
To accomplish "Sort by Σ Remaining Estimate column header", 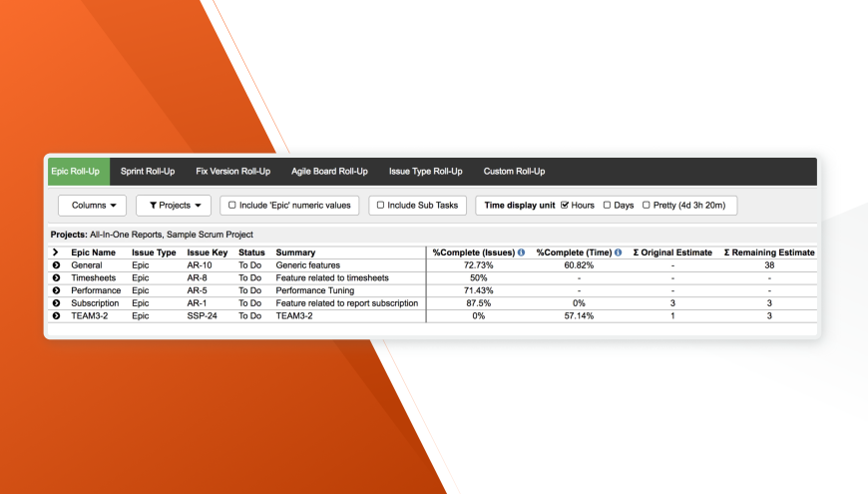I will tap(769, 252).
